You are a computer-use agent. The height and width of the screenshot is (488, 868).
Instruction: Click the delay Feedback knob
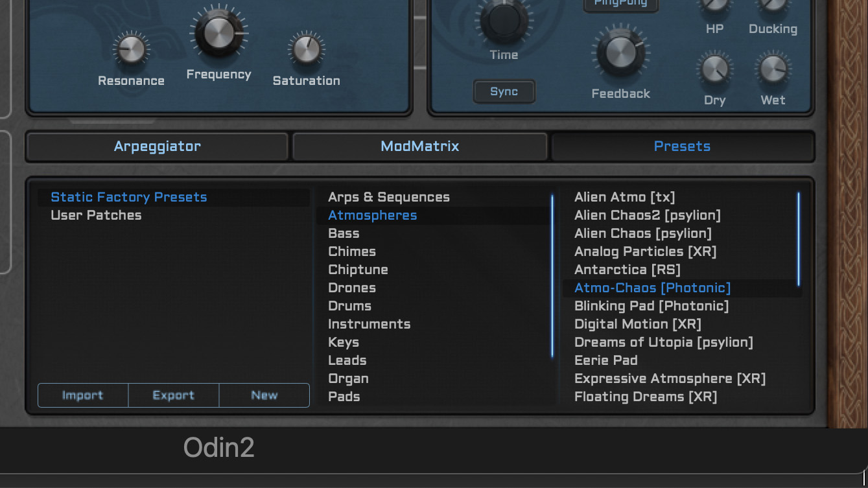pos(620,54)
